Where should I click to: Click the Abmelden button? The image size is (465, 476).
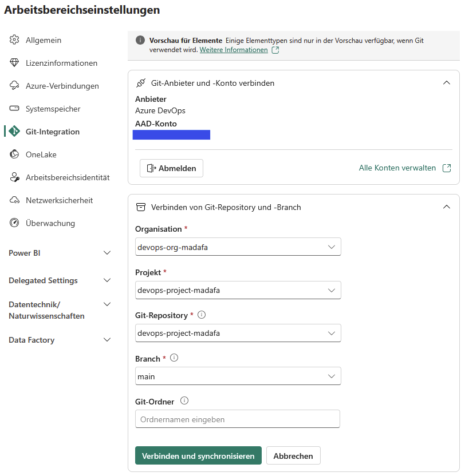[171, 168]
